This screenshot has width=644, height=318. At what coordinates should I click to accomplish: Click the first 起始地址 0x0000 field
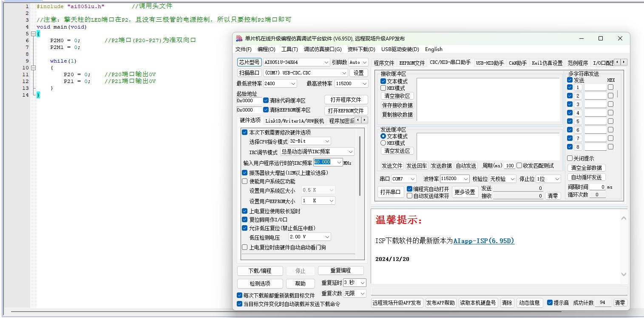[249, 100]
